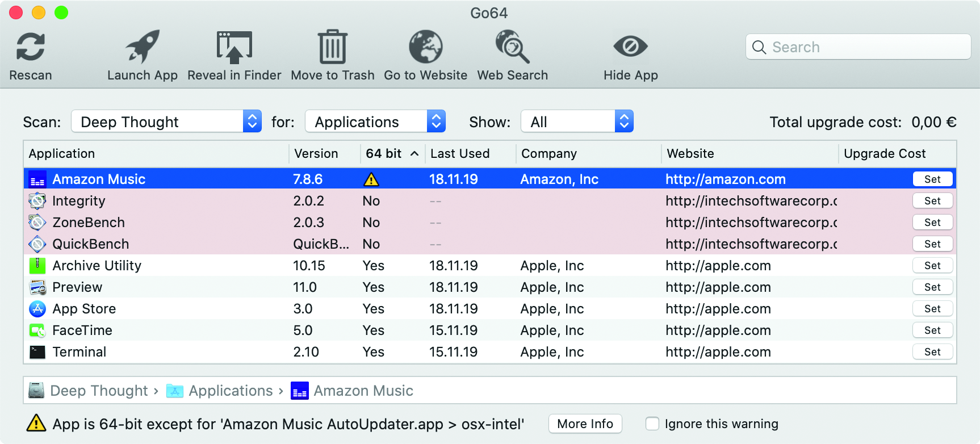Viewport: 980px width, 444px height.
Task: Launch the app with the rocket icon
Action: (142, 47)
